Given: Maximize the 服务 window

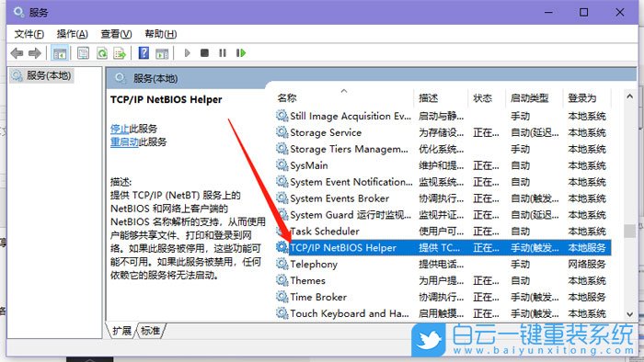Looking at the screenshot, I should coord(583,12).
